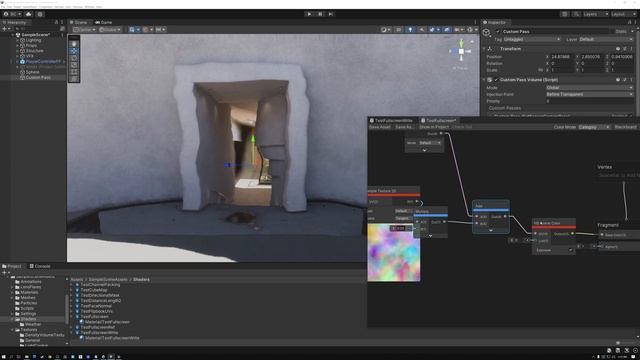The width and height of the screenshot is (640, 360).
Task: Open the Center pivot mode dropdown
Action: [x=84, y=29]
